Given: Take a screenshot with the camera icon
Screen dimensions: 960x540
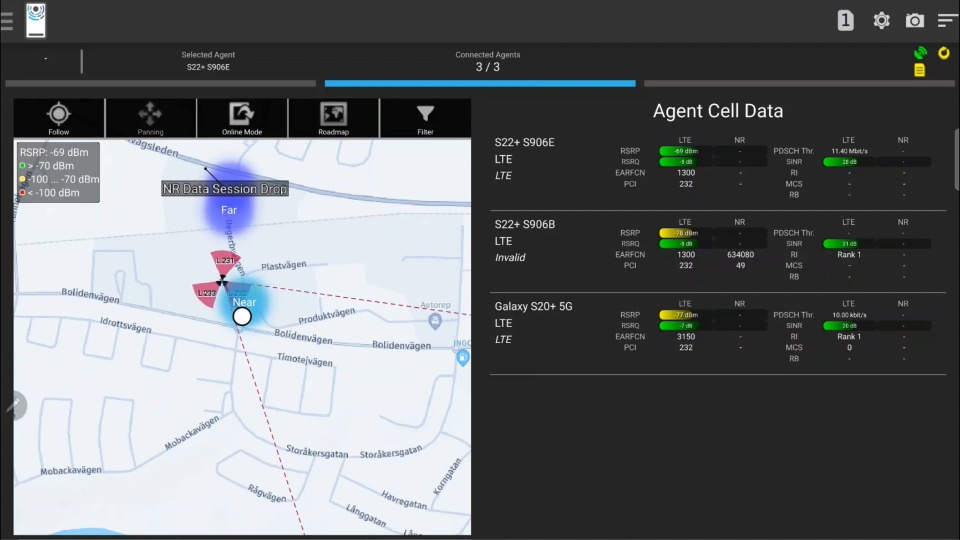Looking at the screenshot, I should (x=914, y=21).
